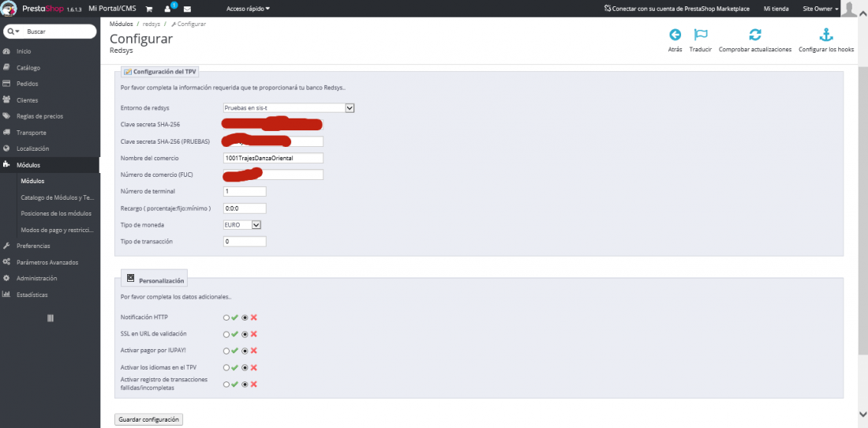This screenshot has height=428, width=868.
Task: Click the Número de terminal field
Action: (x=245, y=192)
